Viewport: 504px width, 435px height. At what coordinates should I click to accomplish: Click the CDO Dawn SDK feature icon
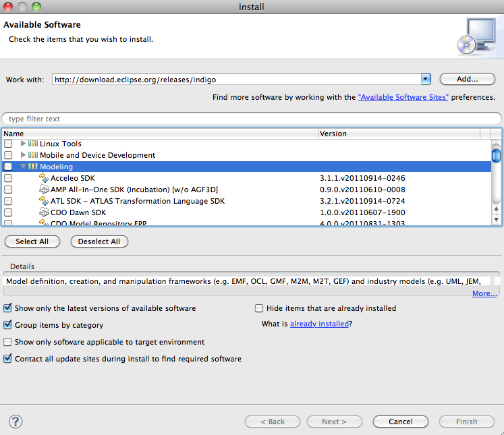click(45, 212)
